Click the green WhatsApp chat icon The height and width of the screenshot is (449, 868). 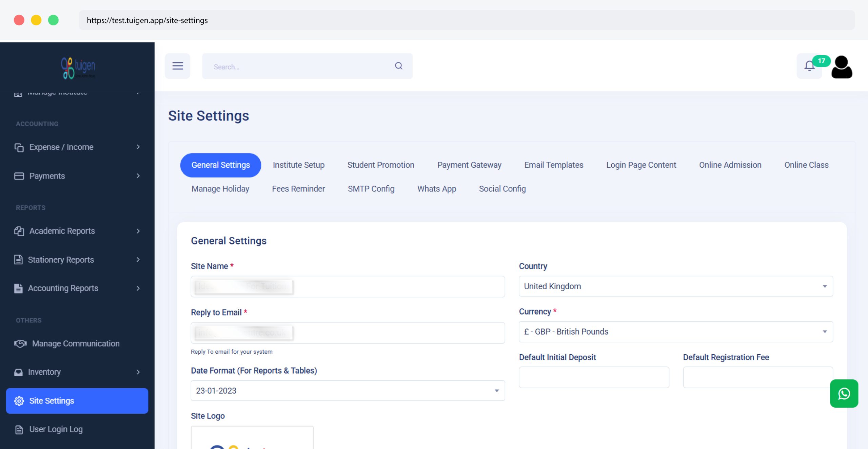pyautogui.click(x=844, y=393)
